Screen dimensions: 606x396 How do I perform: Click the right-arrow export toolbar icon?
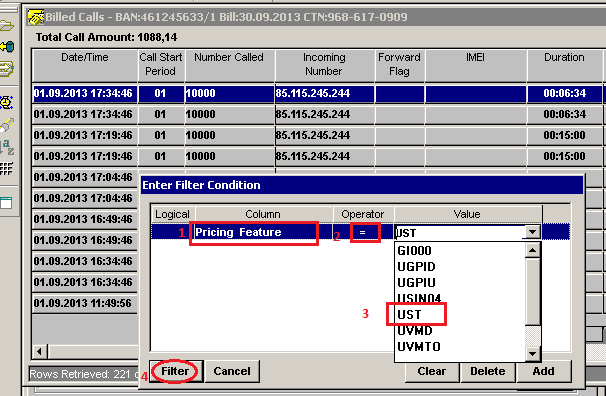pos(7,68)
